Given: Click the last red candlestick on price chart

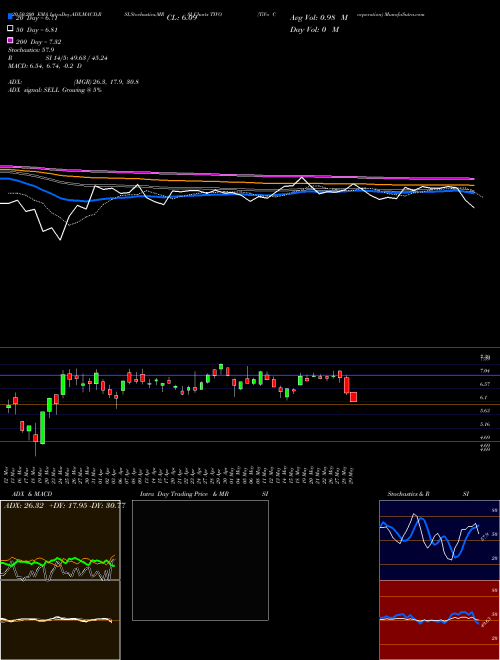Looking at the screenshot, I should pyautogui.click(x=353, y=397).
